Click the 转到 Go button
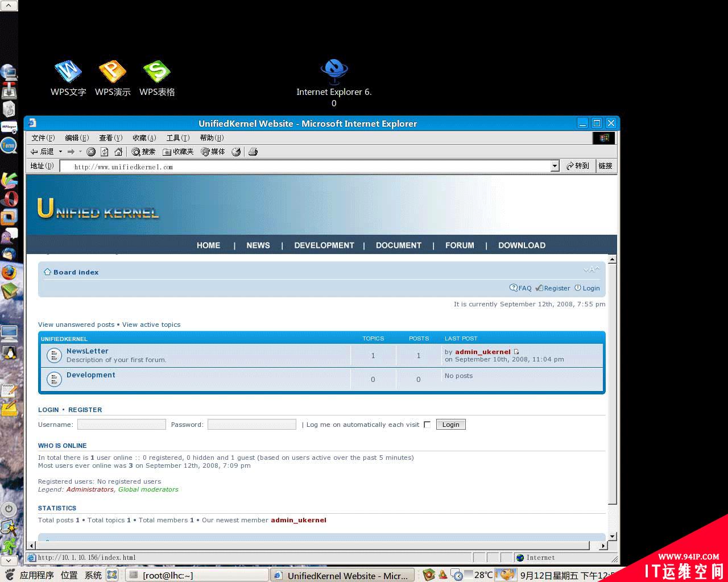Image resolution: width=728 pixels, height=582 pixels. coord(578,166)
